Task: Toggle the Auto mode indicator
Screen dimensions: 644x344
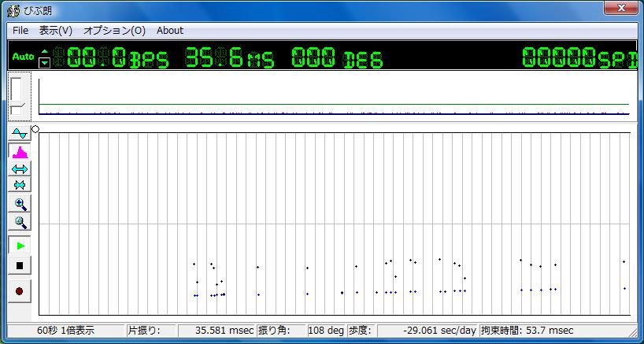Action: coord(23,57)
